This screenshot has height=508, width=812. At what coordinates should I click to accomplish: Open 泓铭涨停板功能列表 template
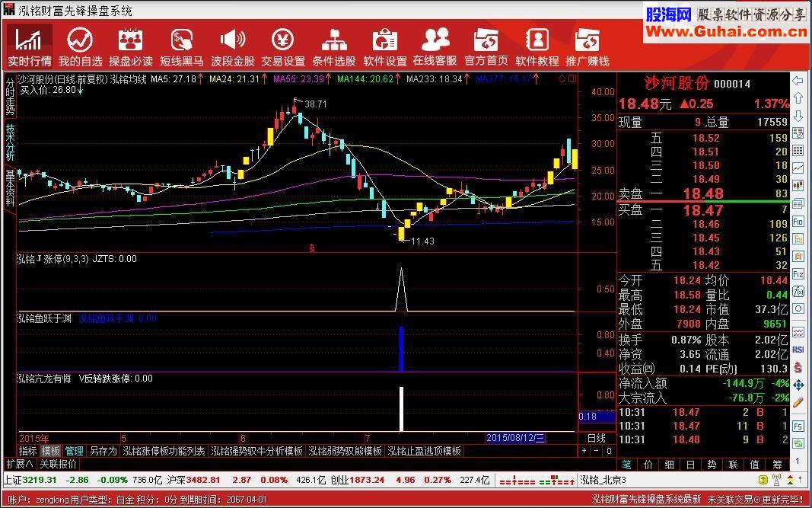tap(164, 451)
